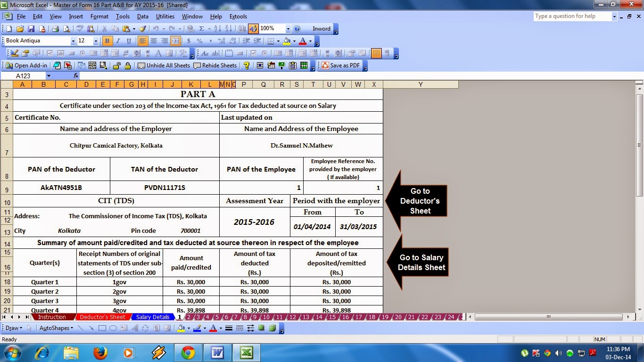This screenshot has height=362, width=644.
Task: Open the Format menu
Action: pyautogui.click(x=99, y=16)
